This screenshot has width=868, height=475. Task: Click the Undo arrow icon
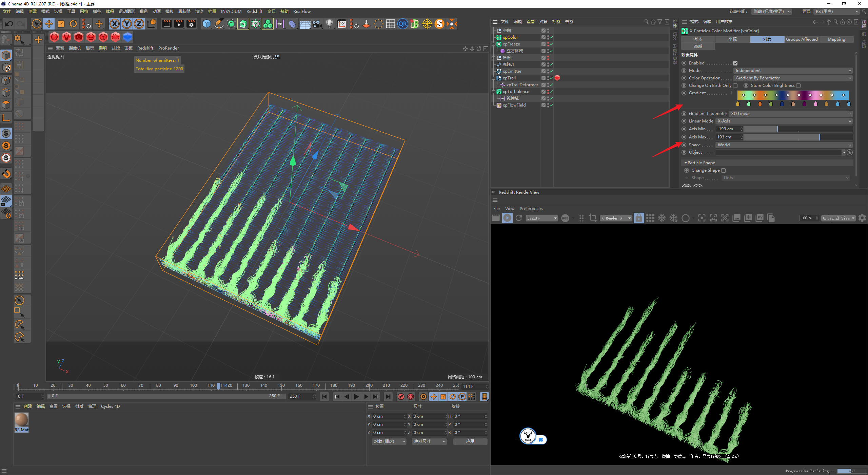click(9, 24)
